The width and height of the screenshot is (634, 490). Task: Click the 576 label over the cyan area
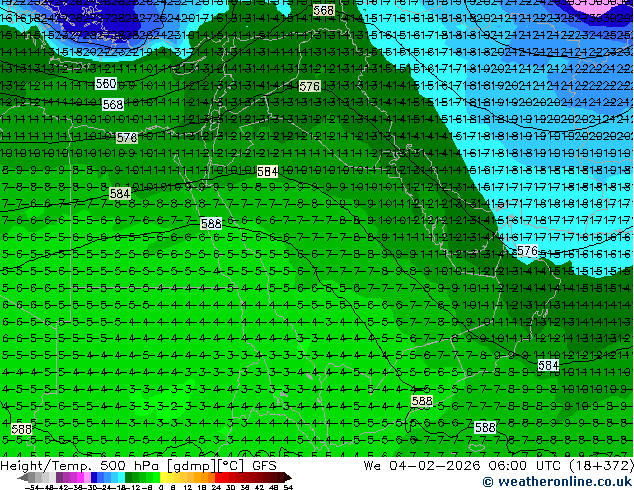point(527,251)
